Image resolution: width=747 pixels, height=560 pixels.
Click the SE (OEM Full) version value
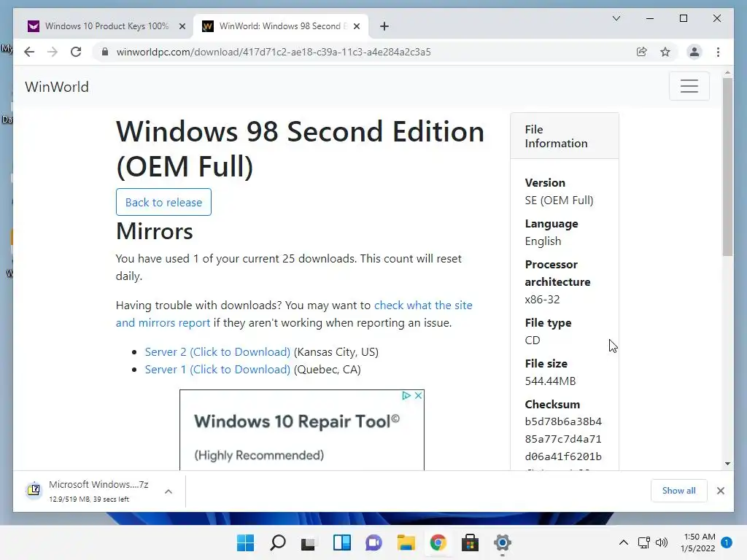tap(560, 200)
